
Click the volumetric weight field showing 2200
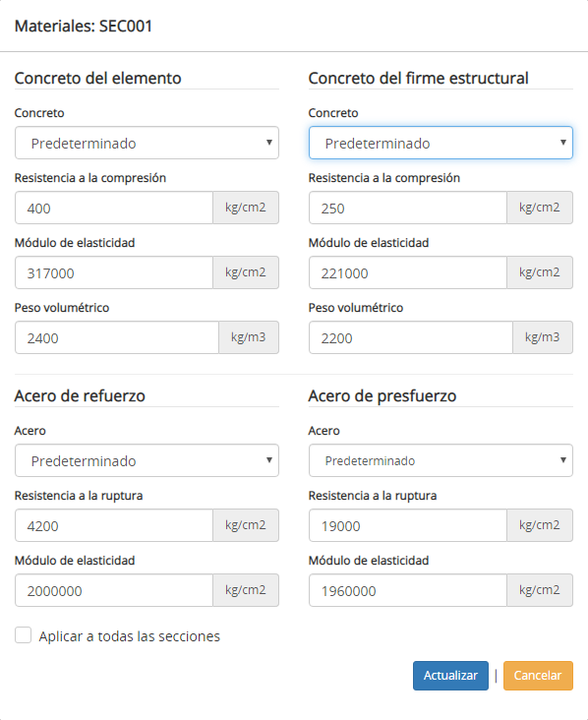coord(411,337)
